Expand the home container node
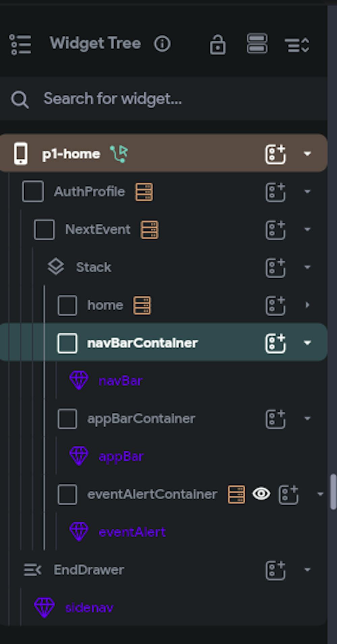 point(307,305)
